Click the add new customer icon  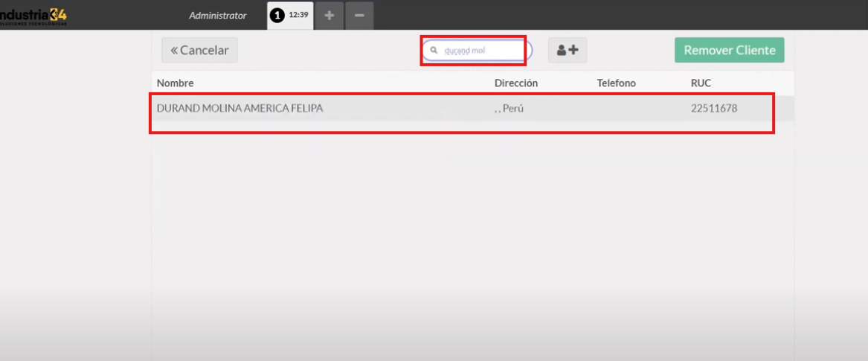(568, 51)
